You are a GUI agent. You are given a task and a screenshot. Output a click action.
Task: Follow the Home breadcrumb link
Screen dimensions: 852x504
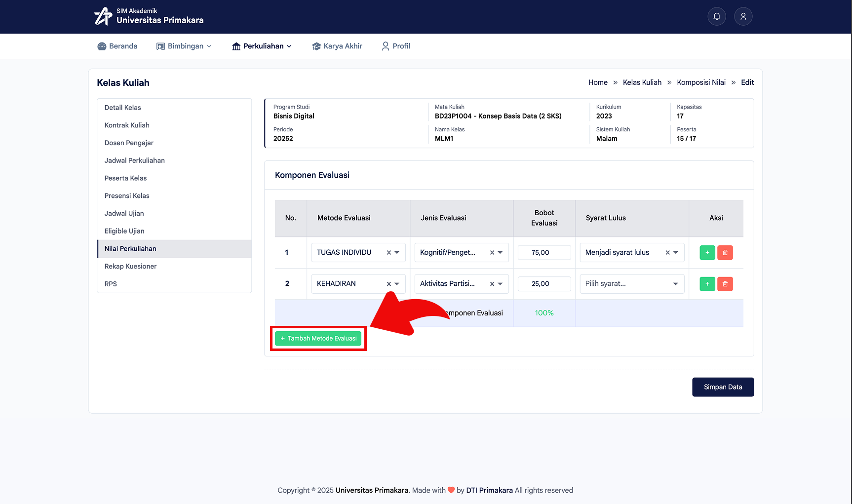[598, 82]
